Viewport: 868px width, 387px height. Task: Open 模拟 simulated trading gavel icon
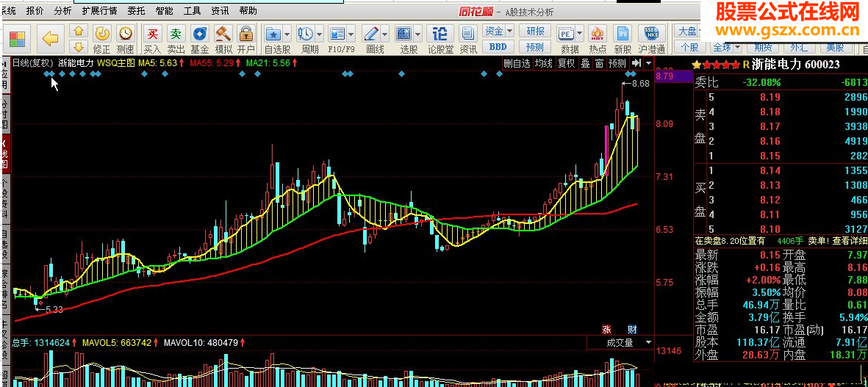[x=223, y=33]
